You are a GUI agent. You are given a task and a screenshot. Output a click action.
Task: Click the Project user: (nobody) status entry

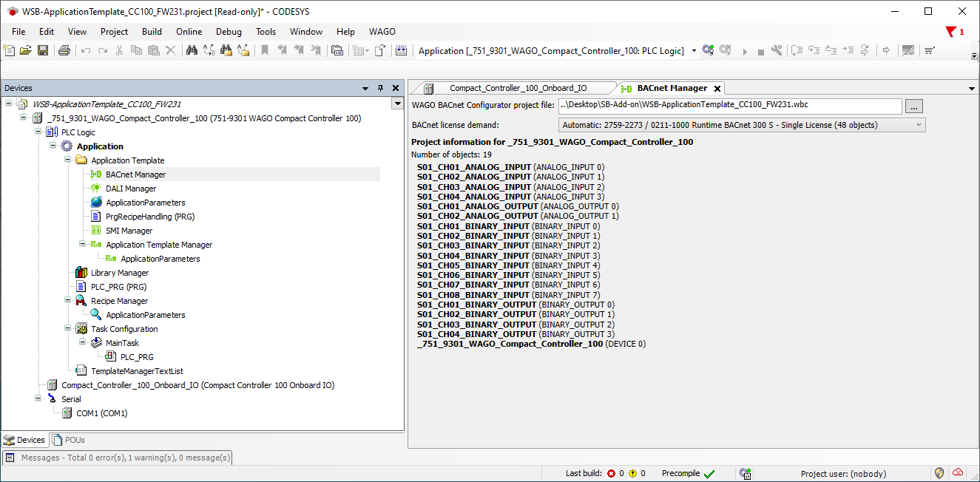pos(843,473)
